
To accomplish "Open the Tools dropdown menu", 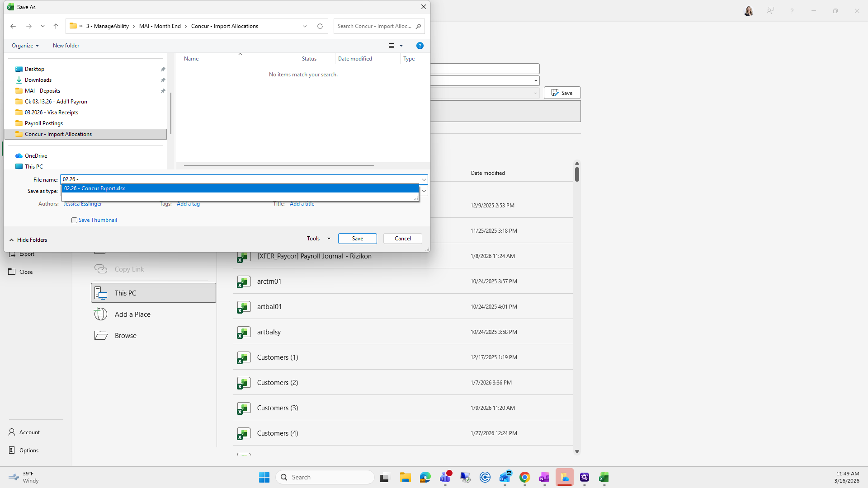I will pyautogui.click(x=318, y=239).
